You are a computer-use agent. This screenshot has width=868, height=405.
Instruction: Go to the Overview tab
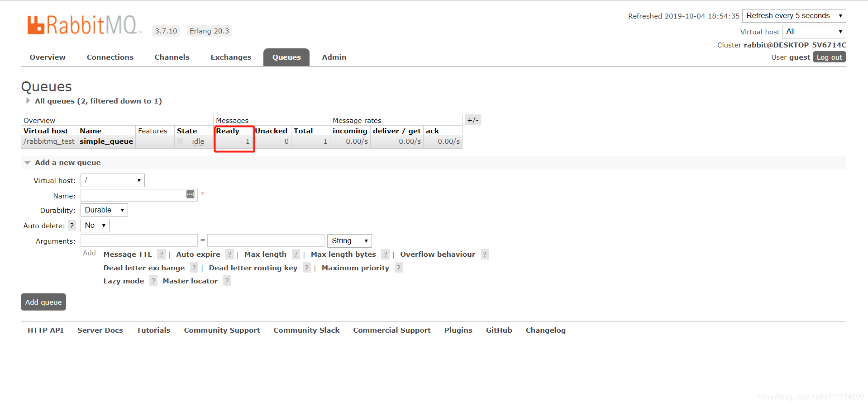click(x=48, y=57)
